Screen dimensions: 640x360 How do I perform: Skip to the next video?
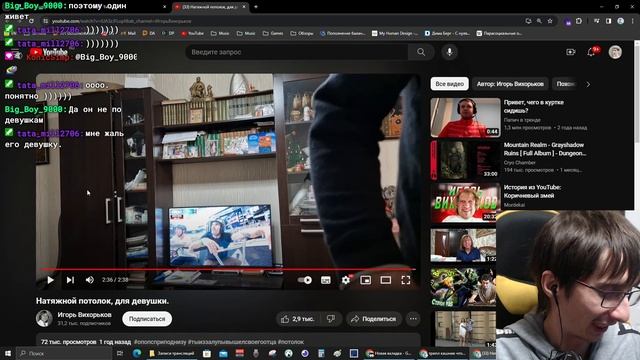tap(70, 280)
